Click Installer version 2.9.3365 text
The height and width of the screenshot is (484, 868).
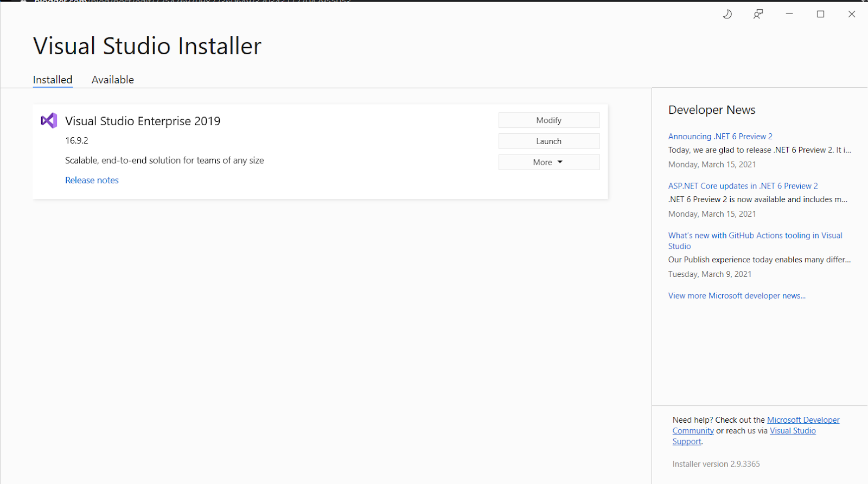[716, 464]
